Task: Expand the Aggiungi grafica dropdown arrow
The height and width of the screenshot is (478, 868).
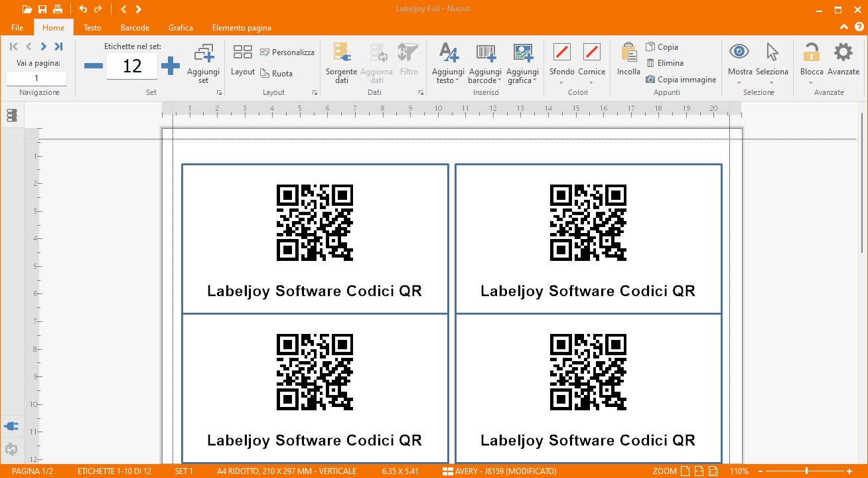Action: click(x=535, y=81)
